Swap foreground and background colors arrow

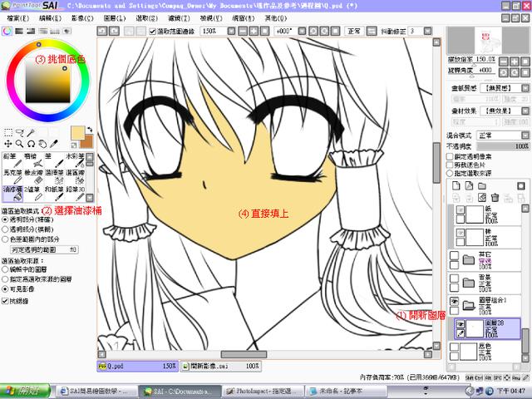click(90, 130)
